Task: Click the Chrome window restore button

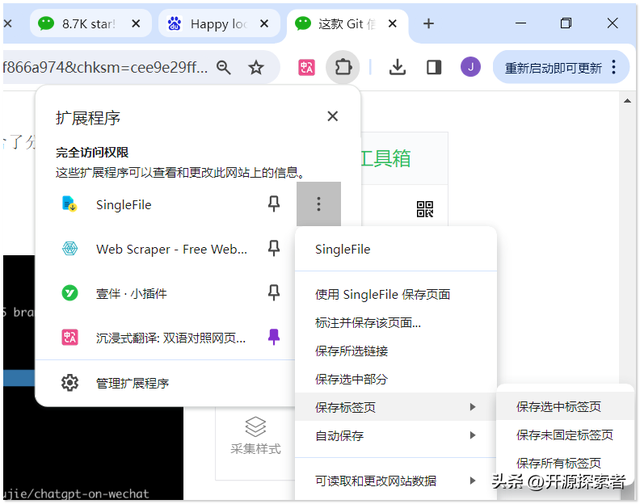Action: coord(566,23)
